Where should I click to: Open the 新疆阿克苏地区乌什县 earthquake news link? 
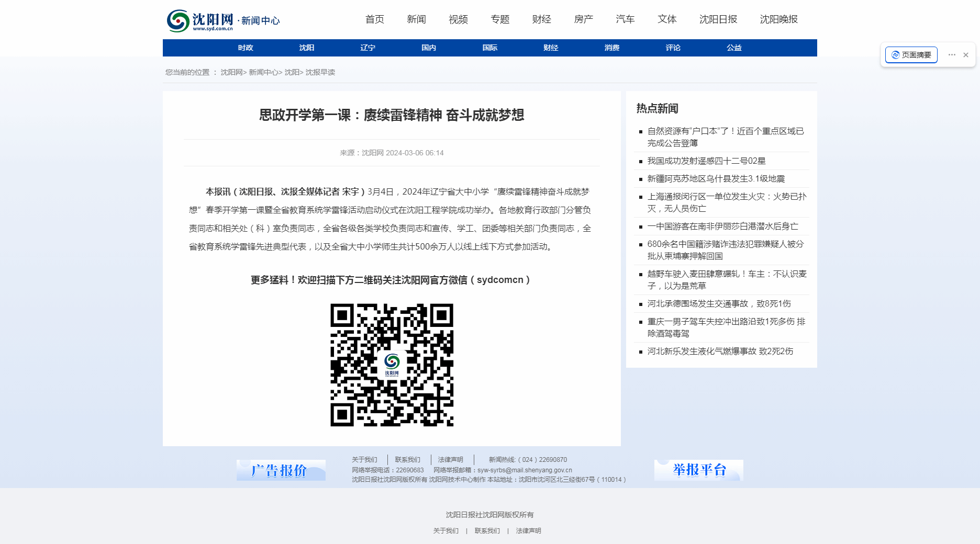[x=716, y=179]
